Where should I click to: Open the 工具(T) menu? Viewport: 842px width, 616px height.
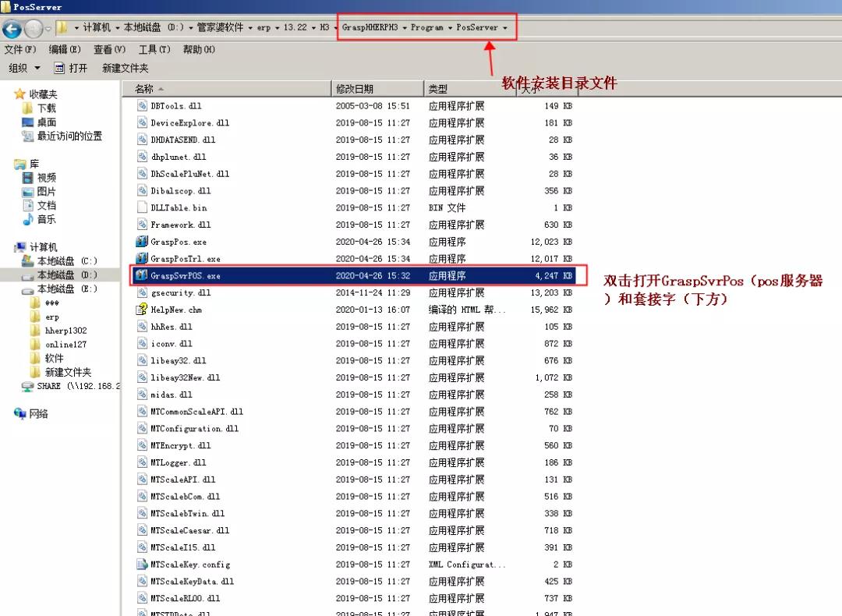coord(154,49)
